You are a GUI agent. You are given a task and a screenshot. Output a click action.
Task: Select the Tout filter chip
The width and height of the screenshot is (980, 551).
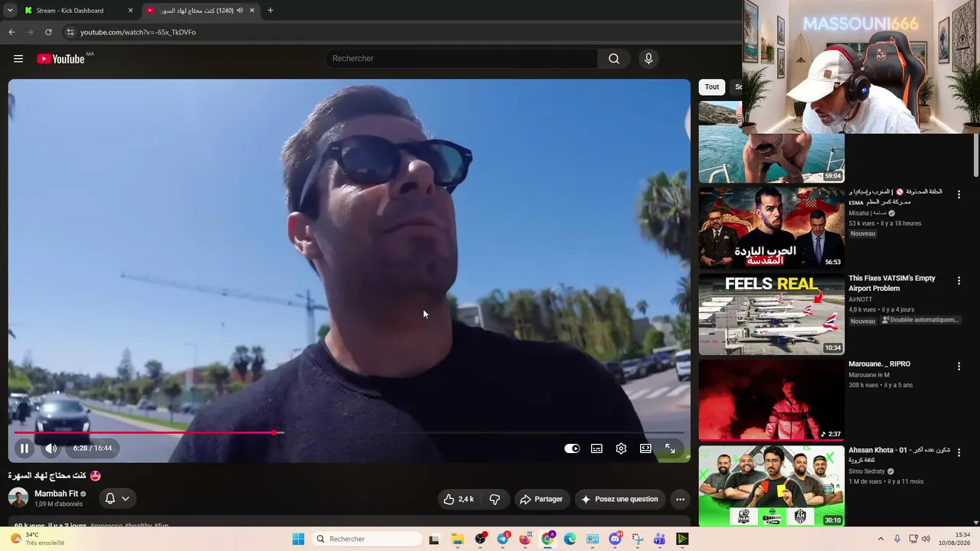click(712, 87)
